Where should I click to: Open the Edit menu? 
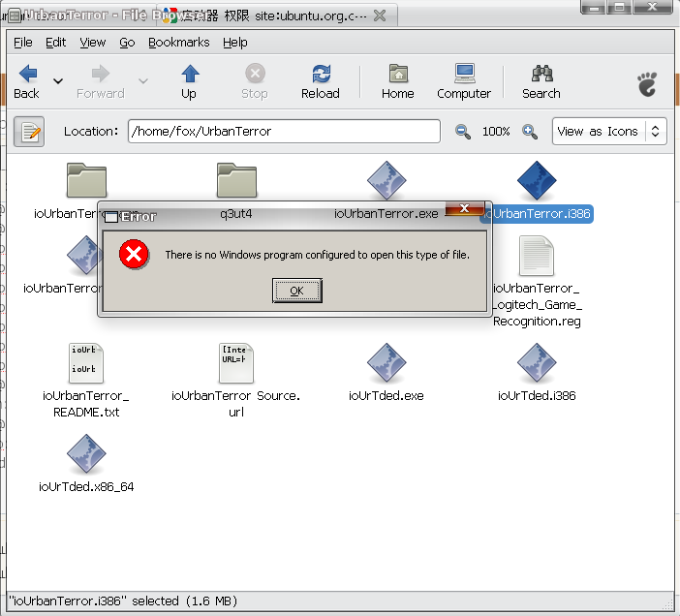(56, 43)
